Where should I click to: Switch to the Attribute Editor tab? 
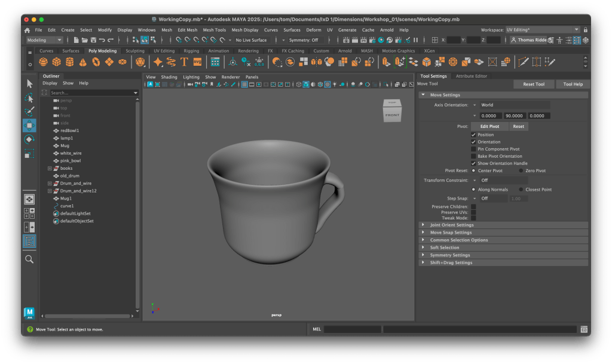[471, 76]
